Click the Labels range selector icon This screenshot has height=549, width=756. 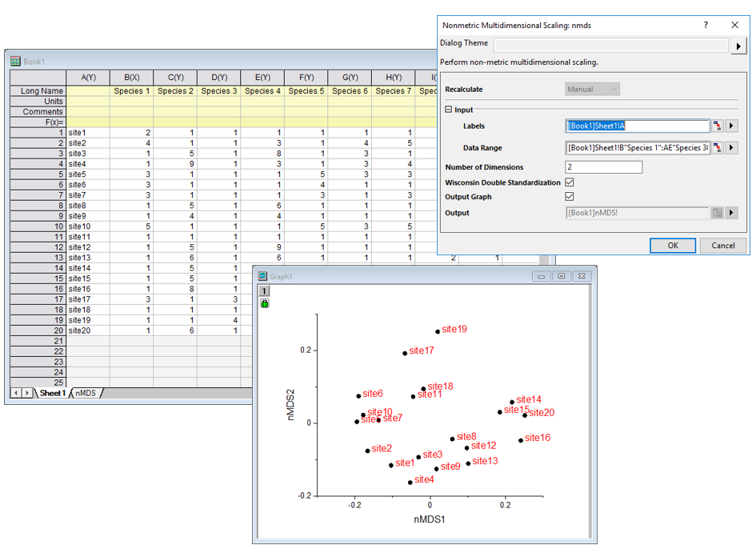pos(718,126)
